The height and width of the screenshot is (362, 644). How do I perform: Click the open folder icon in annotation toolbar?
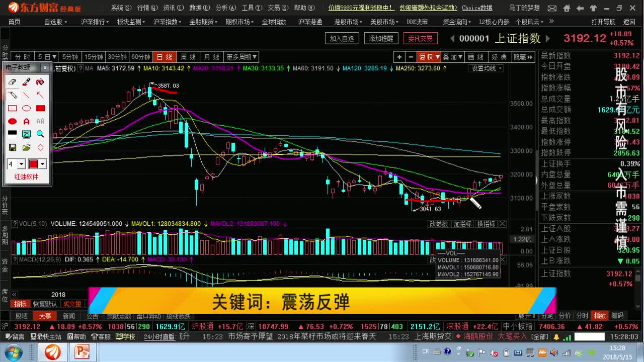(x=26, y=146)
